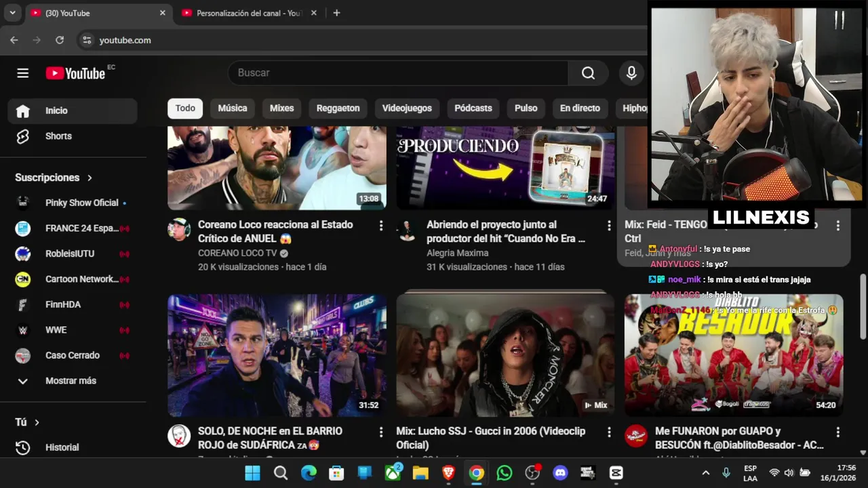Screen dimensions: 868x488
Task: Reload the page with the refresh icon
Action: tap(60, 40)
